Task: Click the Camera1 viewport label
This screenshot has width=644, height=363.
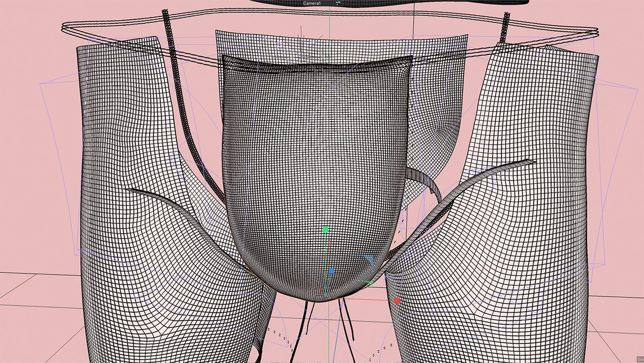Action: click(312, 3)
